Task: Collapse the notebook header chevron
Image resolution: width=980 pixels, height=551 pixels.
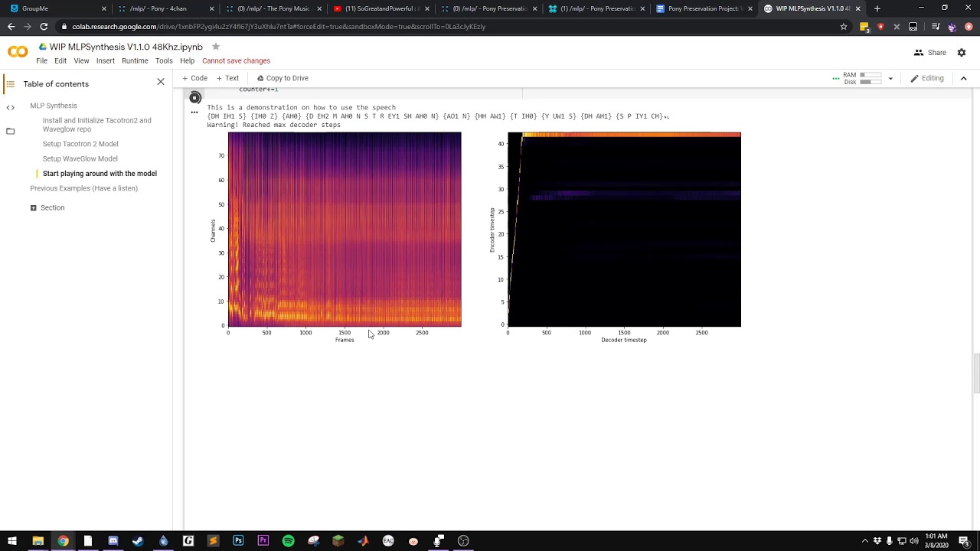Action: tap(963, 78)
